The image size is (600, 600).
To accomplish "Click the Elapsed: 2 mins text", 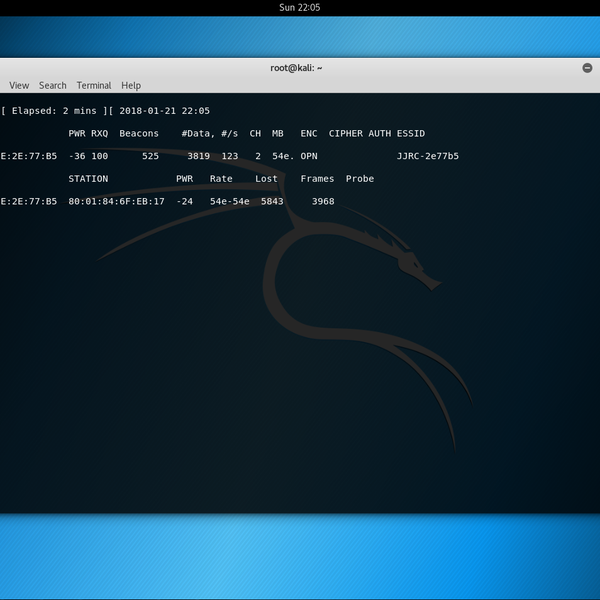I will pyautogui.click(x=54, y=111).
